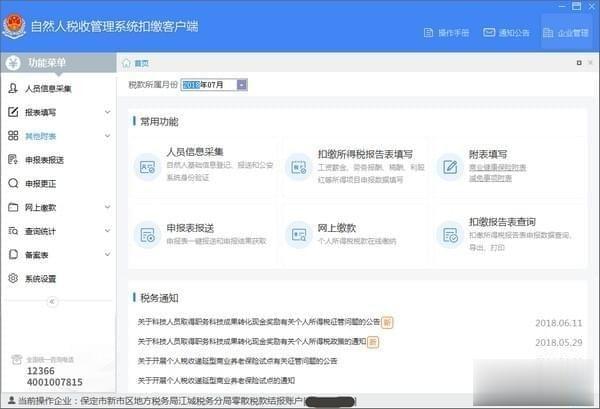Open notice dated 2018.05.29
This screenshot has width=600, height=409.
252,341
